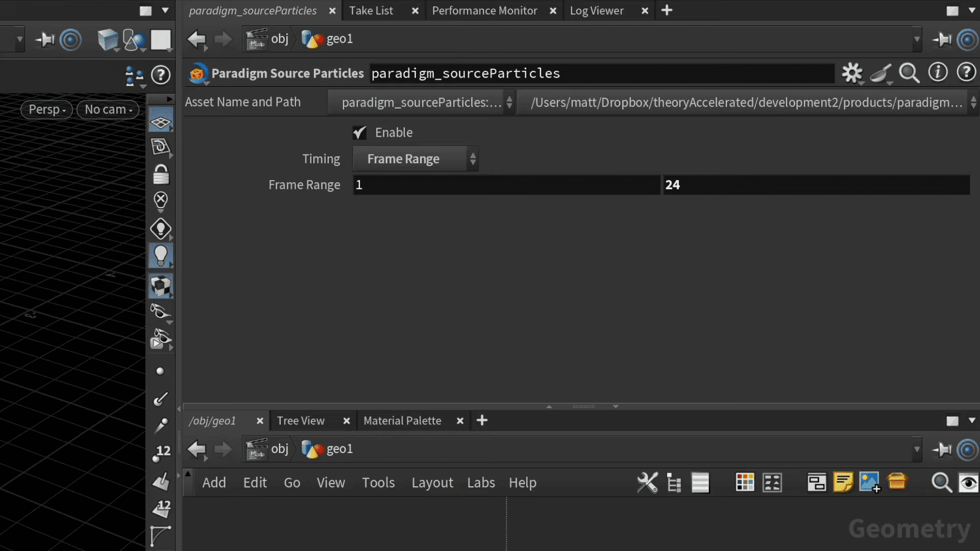Click Frame Range start field
This screenshot has height=551, width=980.
[x=507, y=185]
